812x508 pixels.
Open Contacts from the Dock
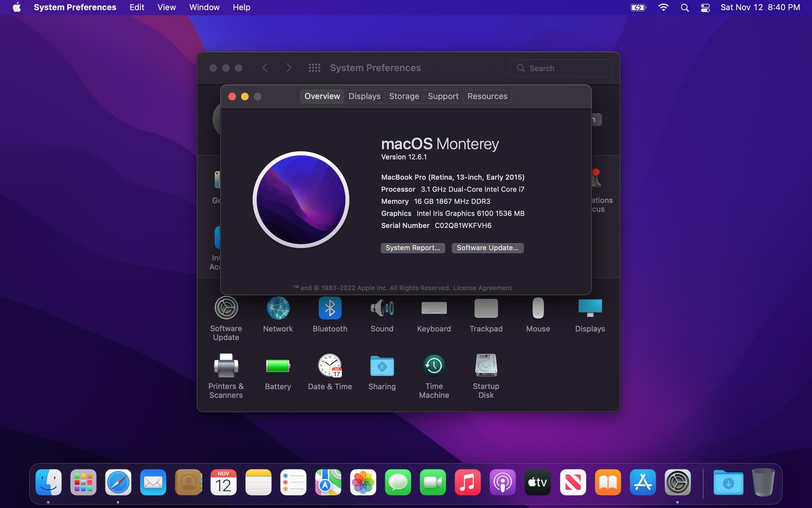click(188, 482)
